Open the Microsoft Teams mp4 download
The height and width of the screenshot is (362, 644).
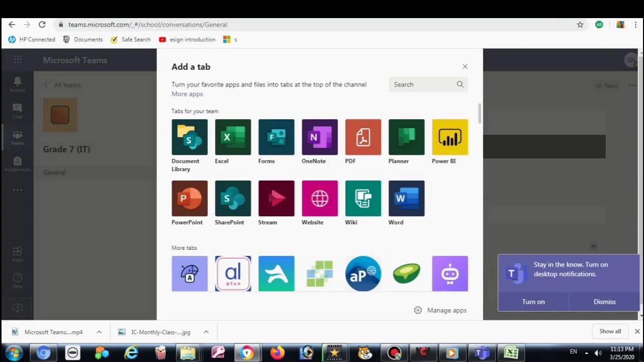[x=49, y=332]
